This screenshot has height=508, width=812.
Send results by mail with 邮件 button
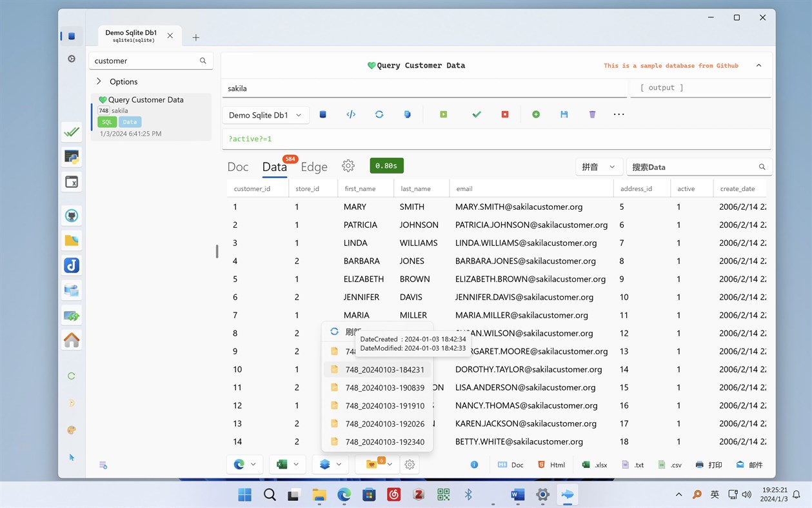[749, 465]
